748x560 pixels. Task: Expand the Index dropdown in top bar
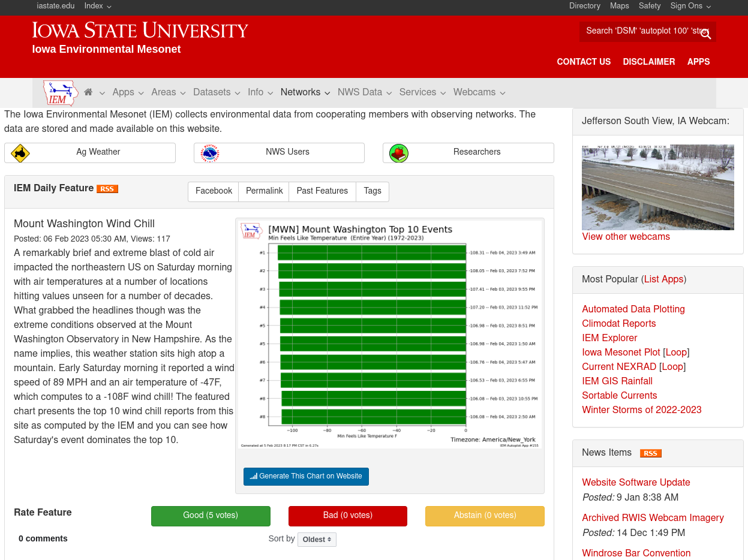coord(98,6)
